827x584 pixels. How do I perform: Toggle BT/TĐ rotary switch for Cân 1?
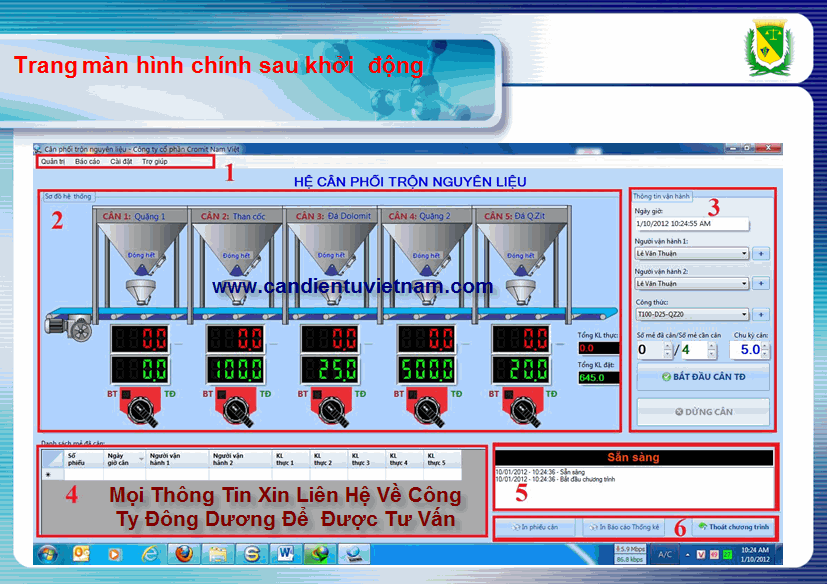140,407
